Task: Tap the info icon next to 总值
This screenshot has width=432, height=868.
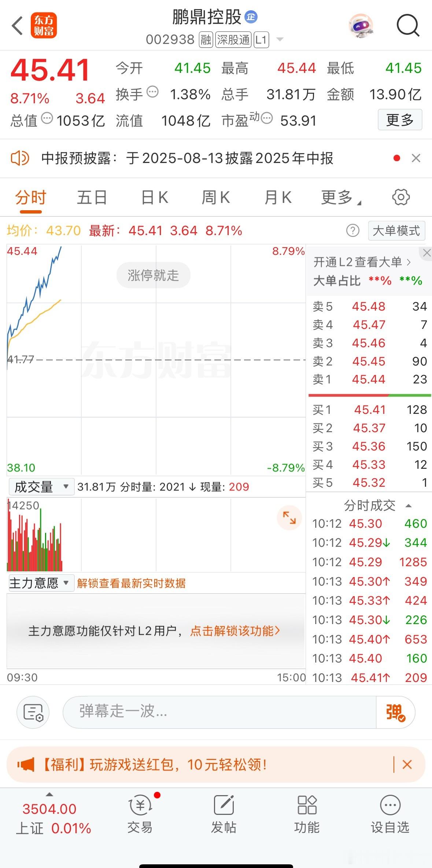Action: 47,118
